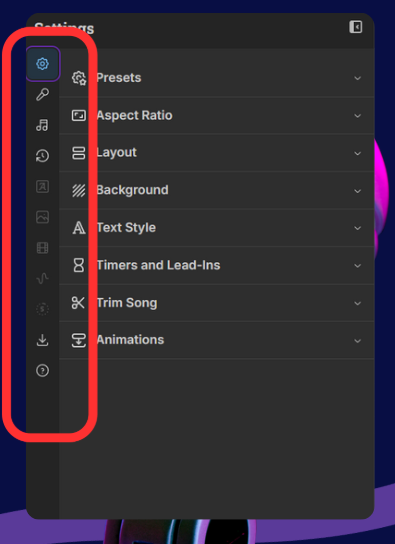395x544 pixels.
Task: Click the dimmed text frame sidebar icon
Action: [43, 186]
